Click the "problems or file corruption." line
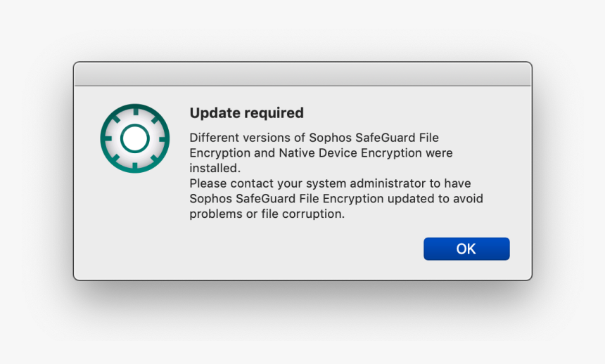605x364 pixels. tap(267, 214)
